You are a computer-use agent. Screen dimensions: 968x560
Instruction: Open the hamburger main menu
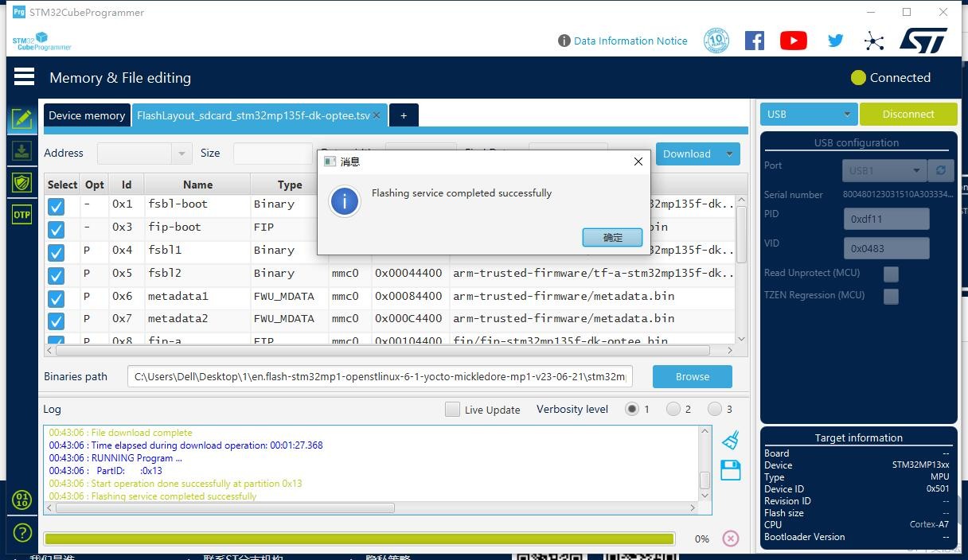(24, 76)
